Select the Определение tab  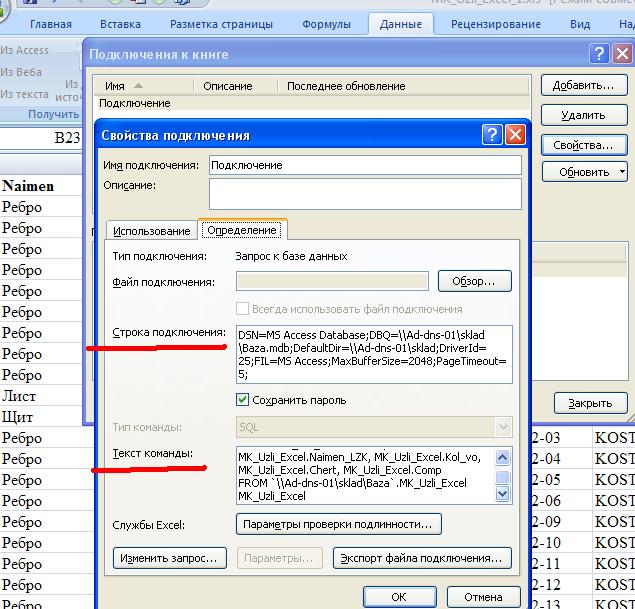[242, 230]
